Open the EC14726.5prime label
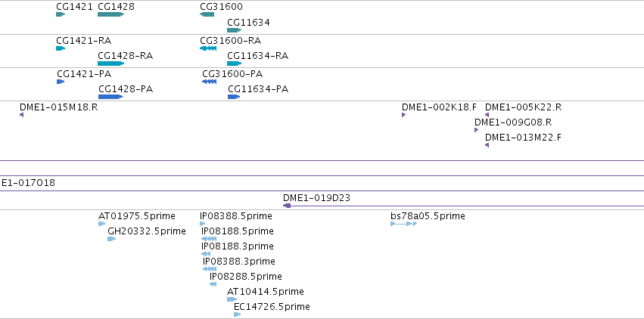This screenshot has height=319, width=644. click(272, 307)
